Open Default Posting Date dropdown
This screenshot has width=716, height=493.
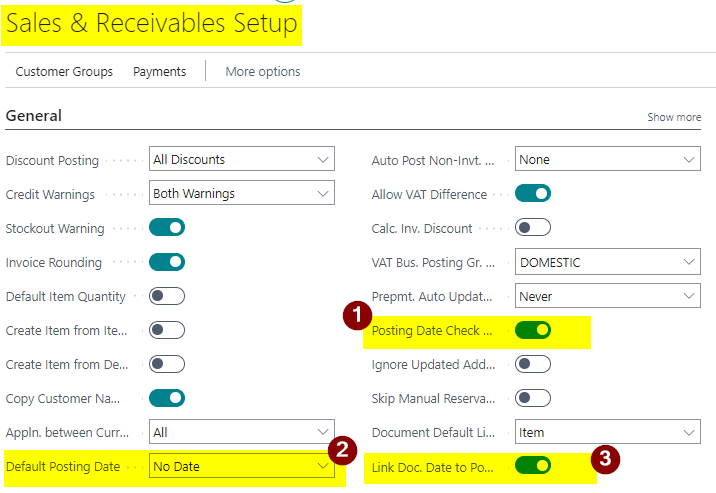pyautogui.click(x=241, y=466)
